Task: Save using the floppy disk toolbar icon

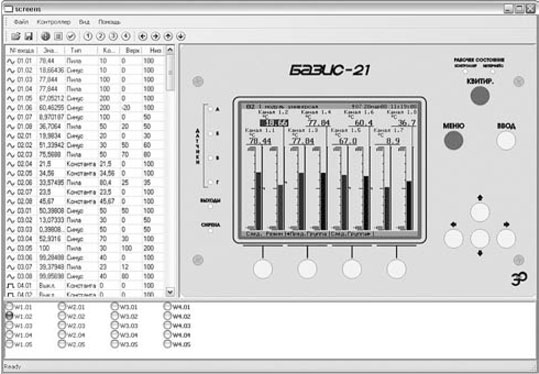Action: point(29,36)
